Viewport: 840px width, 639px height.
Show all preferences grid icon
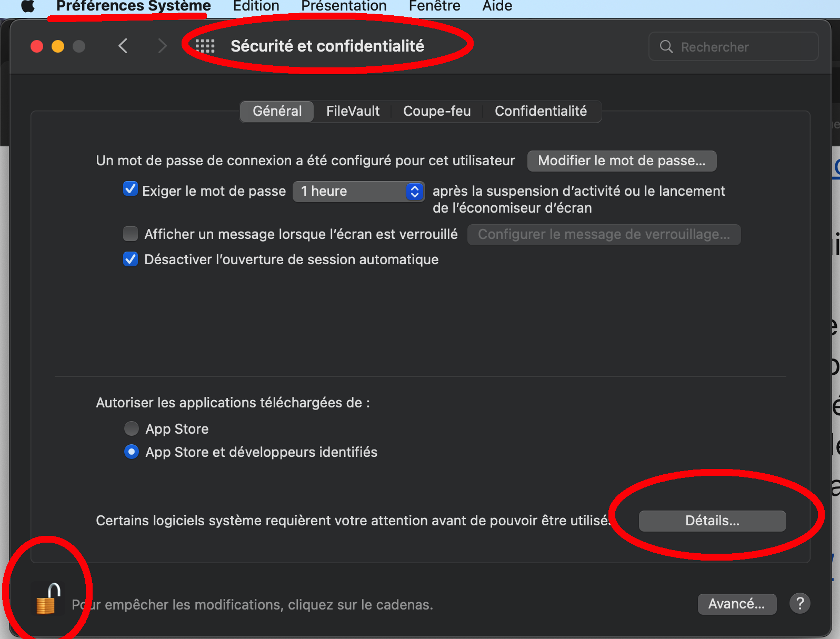tap(205, 46)
